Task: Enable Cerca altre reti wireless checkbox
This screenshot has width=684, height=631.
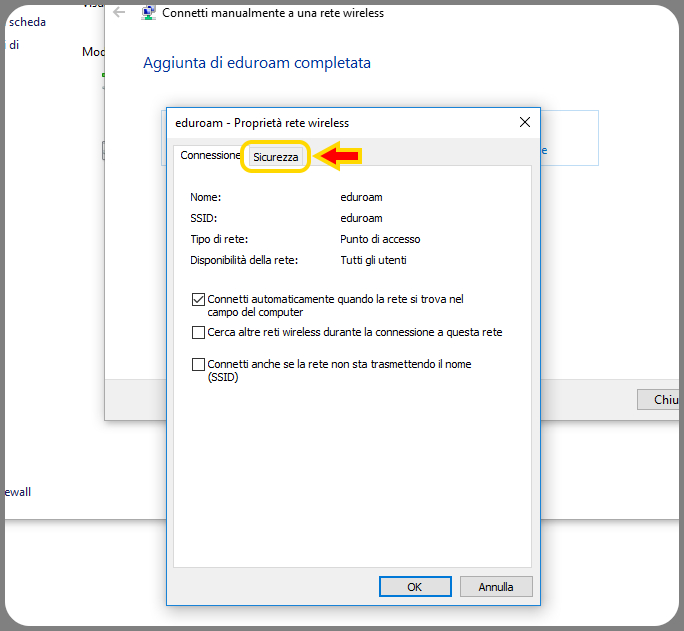Action: [198, 332]
